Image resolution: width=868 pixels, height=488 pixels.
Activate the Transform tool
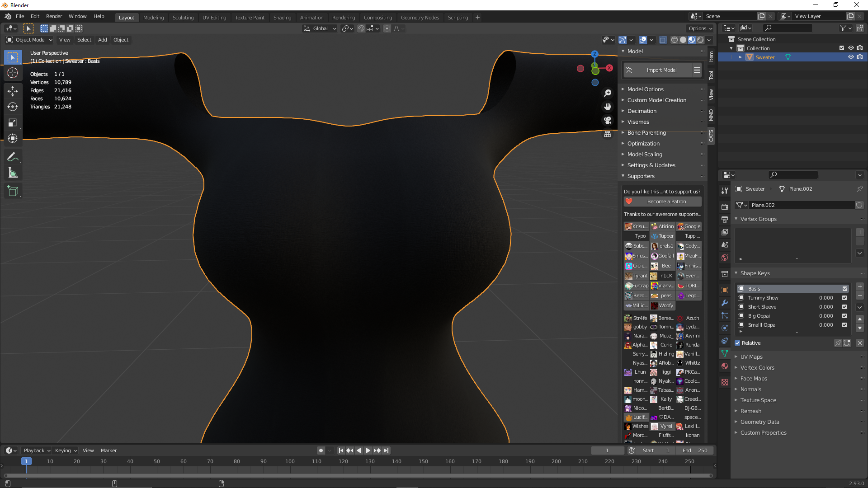click(x=13, y=138)
